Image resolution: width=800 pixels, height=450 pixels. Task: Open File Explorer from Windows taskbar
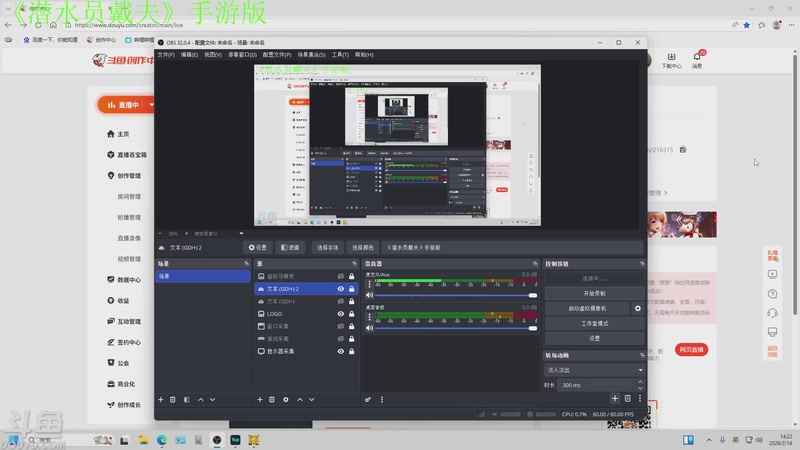[143, 440]
